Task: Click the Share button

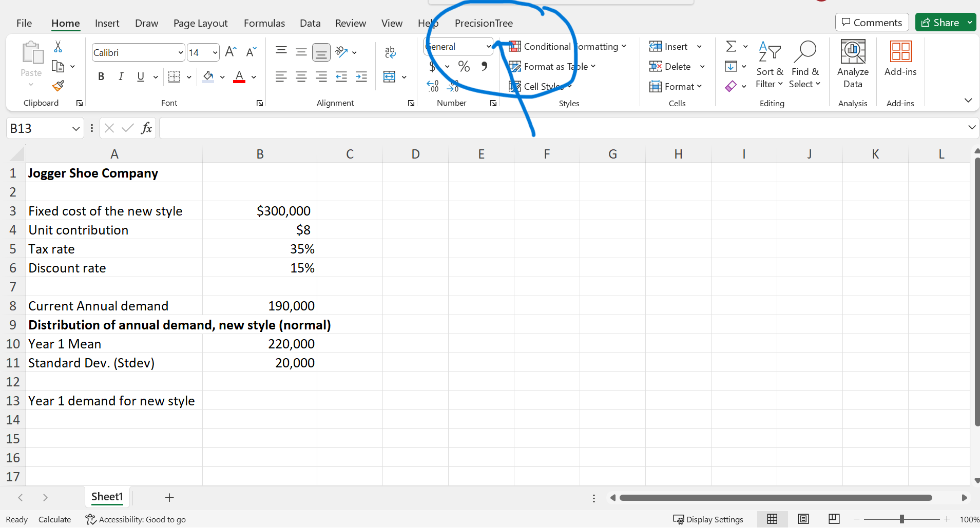Action: [943, 22]
